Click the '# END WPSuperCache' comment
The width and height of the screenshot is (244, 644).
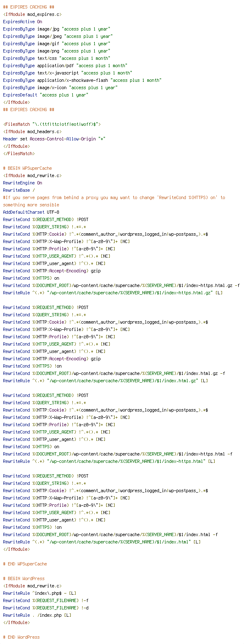[25, 564]
